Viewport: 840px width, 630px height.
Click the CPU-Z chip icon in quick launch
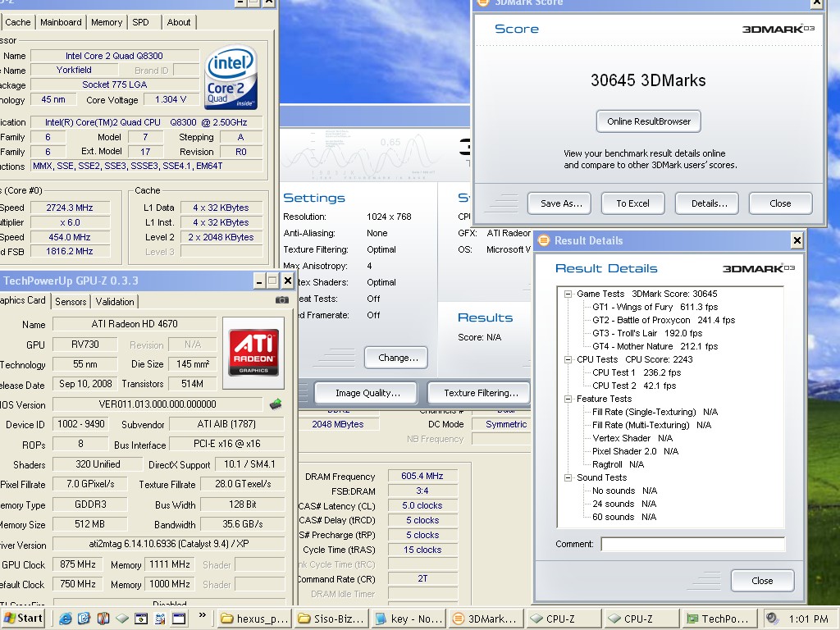pyautogui.click(x=122, y=619)
